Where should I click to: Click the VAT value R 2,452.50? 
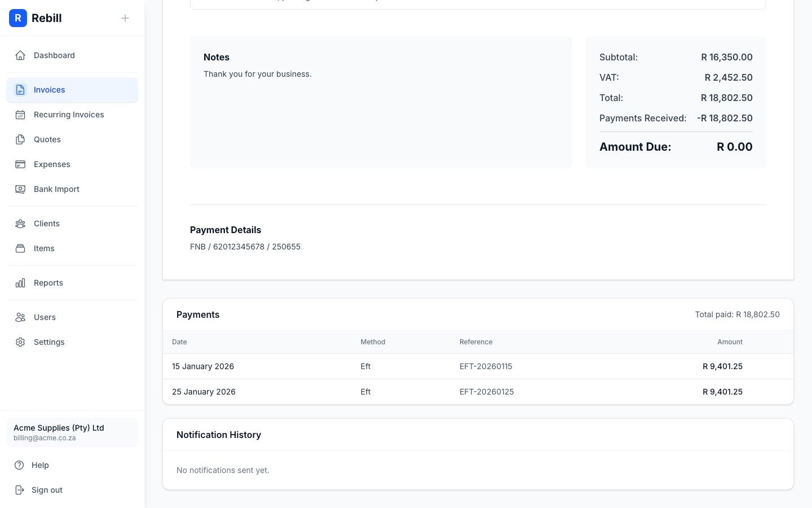[x=729, y=77]
